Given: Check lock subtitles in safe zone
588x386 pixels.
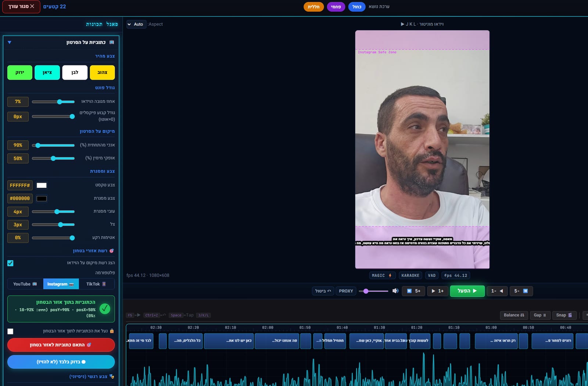Looking at the screenshot, I should pyautogui.click(x=10, y=331).
